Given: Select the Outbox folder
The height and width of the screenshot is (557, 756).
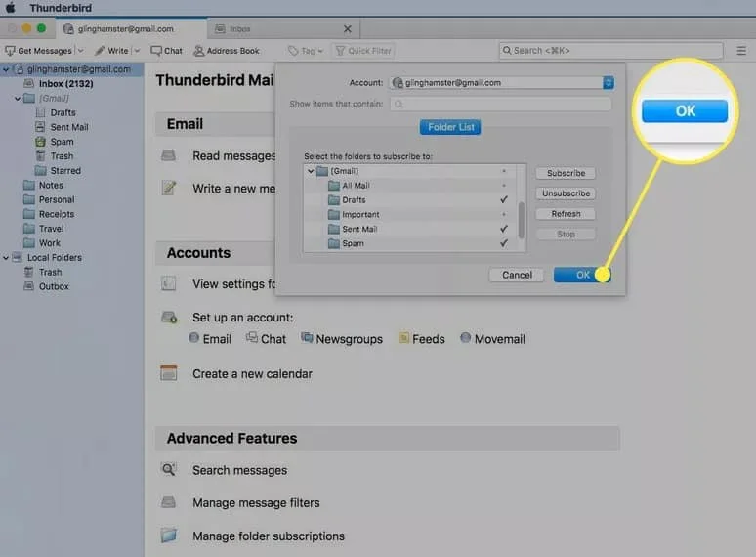Looking at the screenshot, I should coord(54,286).
